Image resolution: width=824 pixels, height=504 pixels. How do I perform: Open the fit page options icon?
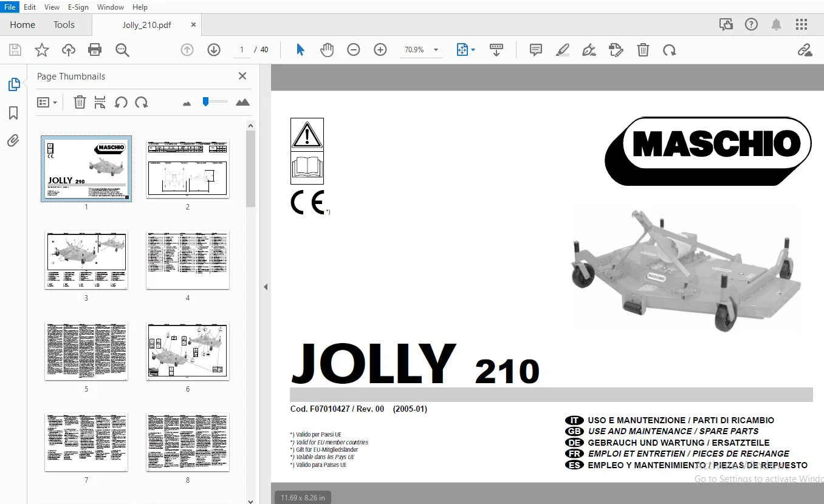click(465, 50)
